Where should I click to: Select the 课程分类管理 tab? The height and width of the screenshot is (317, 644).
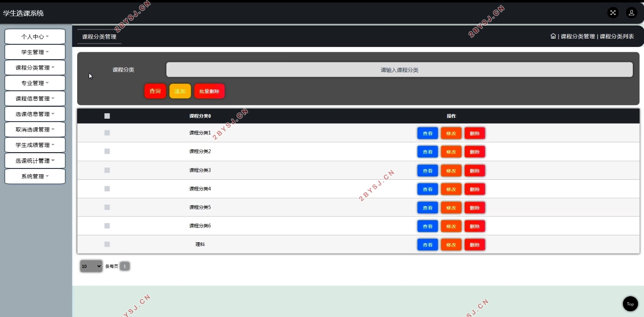99,37
